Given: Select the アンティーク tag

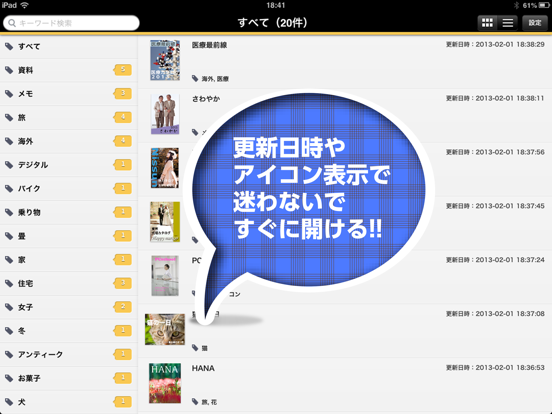Looking at the screenshot, I should click(x=69, y=355).
